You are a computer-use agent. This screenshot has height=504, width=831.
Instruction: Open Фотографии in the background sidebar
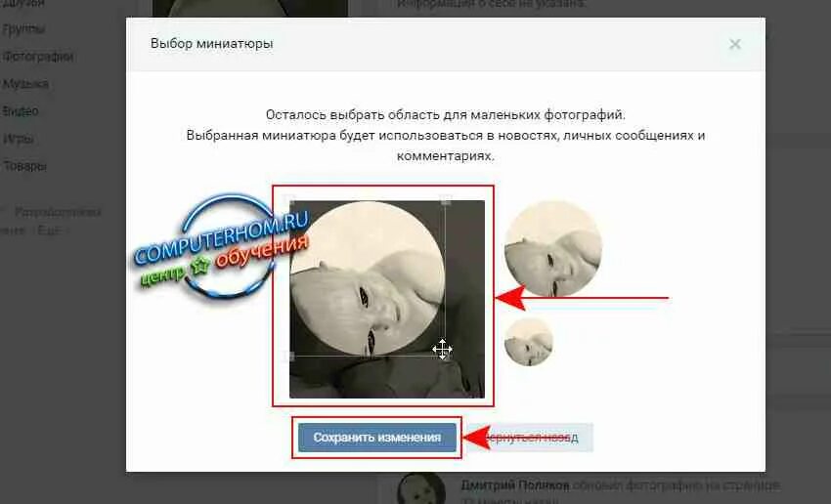coord(37,57)
